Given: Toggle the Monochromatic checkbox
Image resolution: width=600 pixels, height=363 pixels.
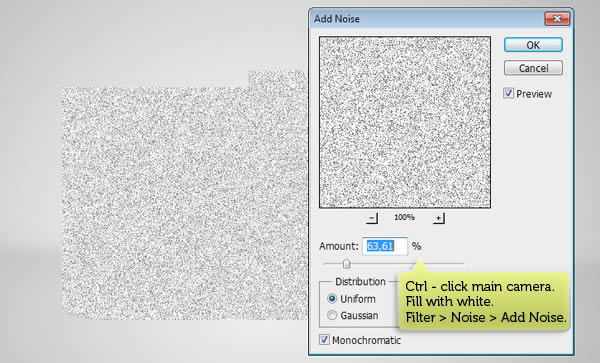Looking at the screenshot, I should click(x=324, y=340).
